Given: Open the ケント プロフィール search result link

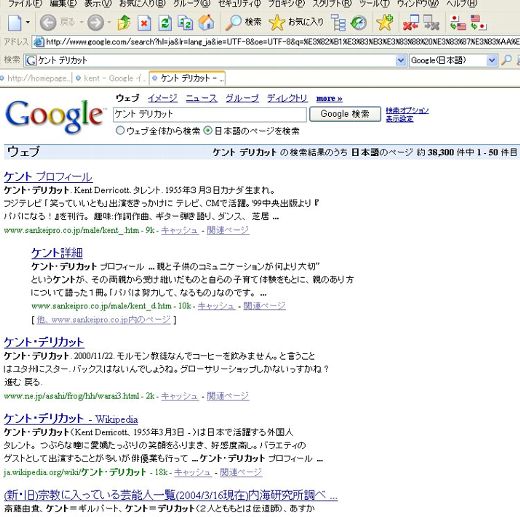Looking at the screenshot, I should click(x=48, y=177).
